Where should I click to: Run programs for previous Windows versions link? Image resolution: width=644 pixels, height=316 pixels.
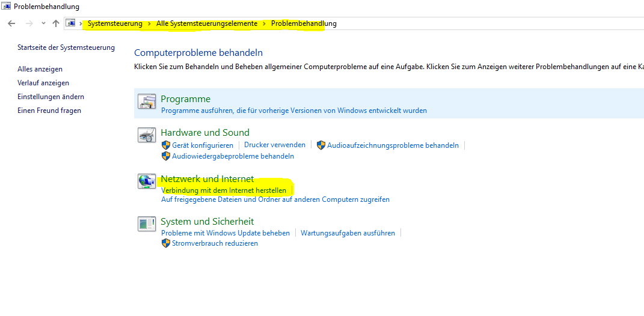point(294,111)
